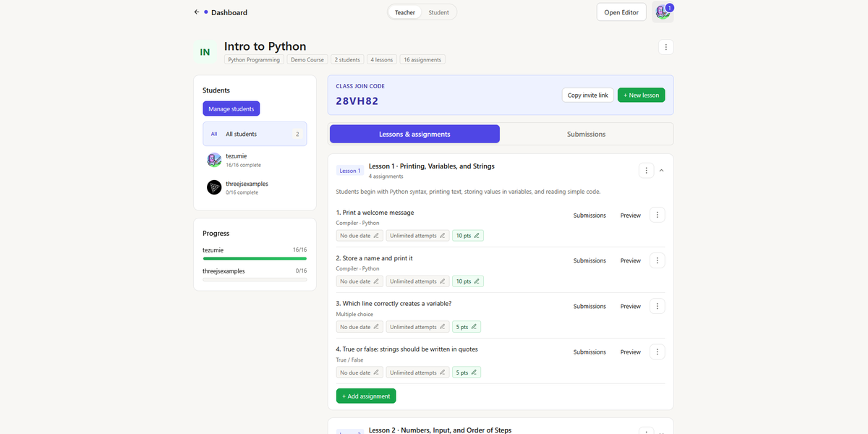Click the Python Programming tag
This screenshot has height=434, width=868.
[254, 59]
